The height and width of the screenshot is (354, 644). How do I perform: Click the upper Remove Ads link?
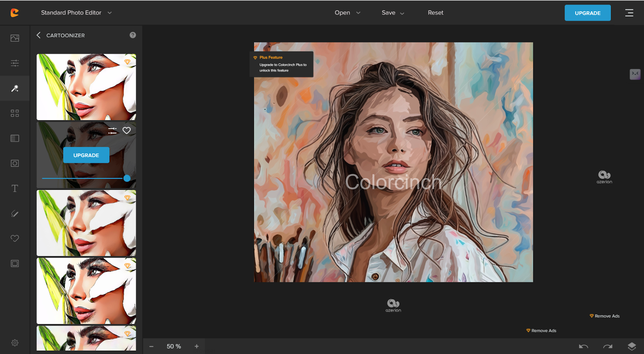click(x=605, y=316)
